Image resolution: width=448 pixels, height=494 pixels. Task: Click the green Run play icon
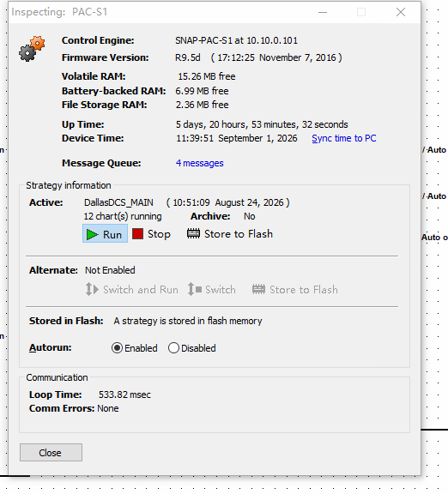92,234
